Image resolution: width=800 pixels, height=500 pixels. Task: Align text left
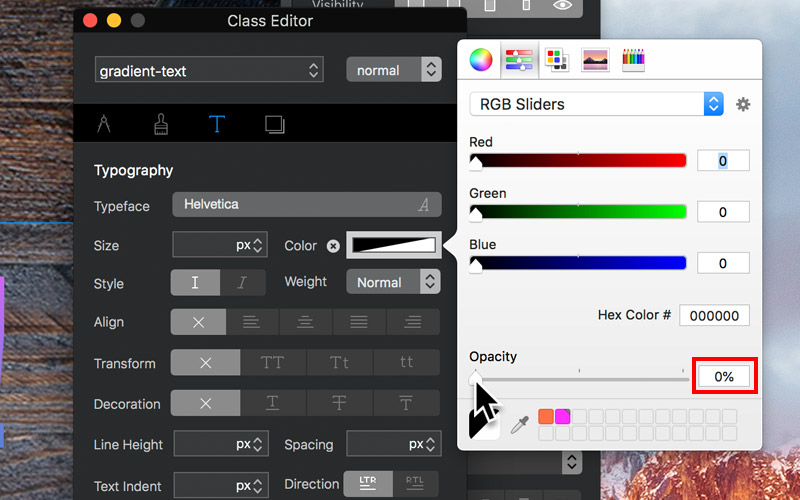pyautogui.click(x=252, y=322)
